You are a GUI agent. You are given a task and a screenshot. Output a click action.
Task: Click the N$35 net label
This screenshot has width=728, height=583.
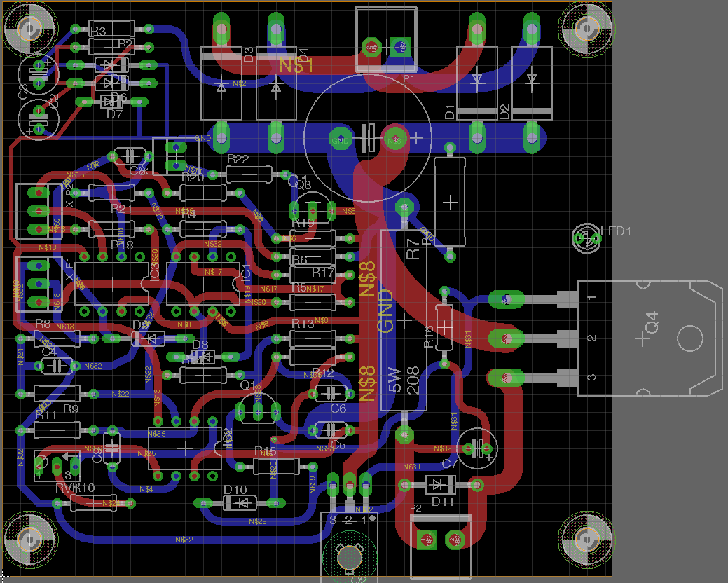tap(156, 434)
